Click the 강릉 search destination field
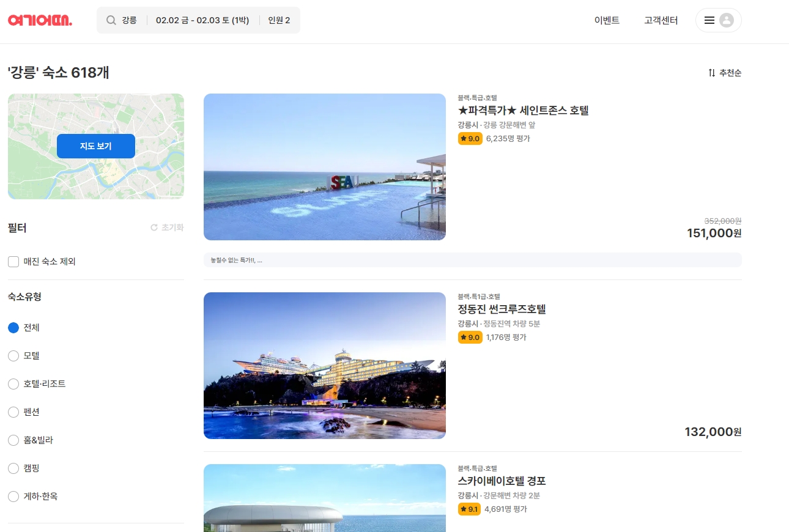 (x=129, y=20)
